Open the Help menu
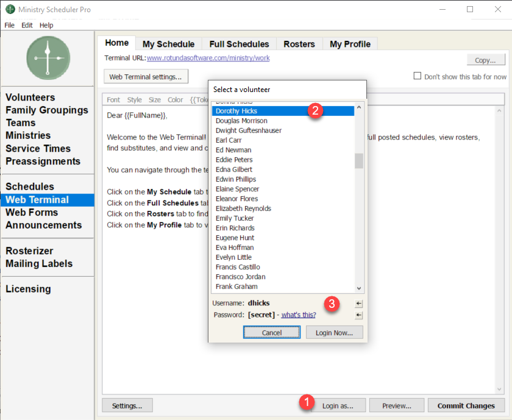The width and height of the screenshot is (512, 420). coord(46,25)
